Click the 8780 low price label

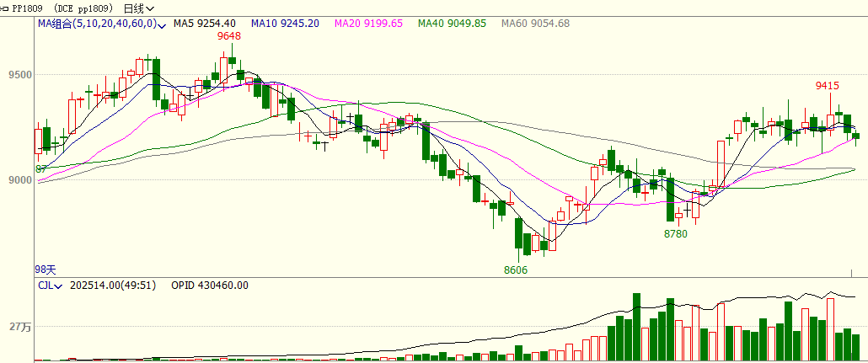coord(675,234)
